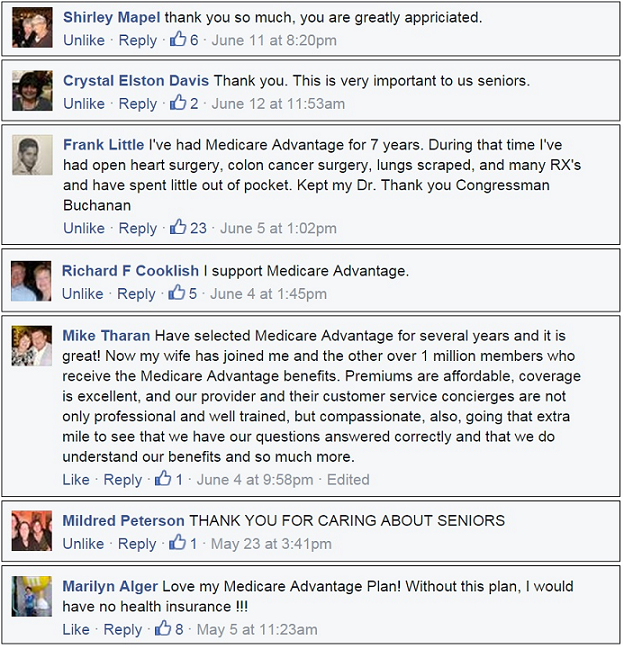
Task: Click Shirley Mapel's avatar thumbnail
Action: 32,28
